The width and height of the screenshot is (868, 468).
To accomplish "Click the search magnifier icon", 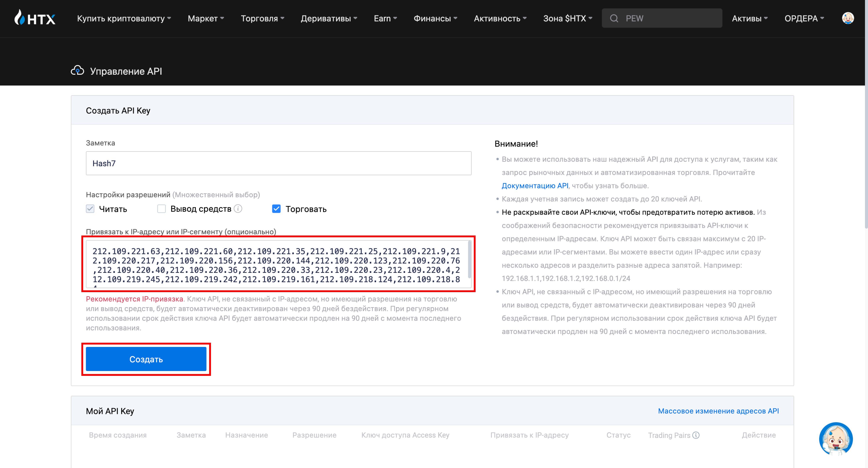I will pos(614,18).
